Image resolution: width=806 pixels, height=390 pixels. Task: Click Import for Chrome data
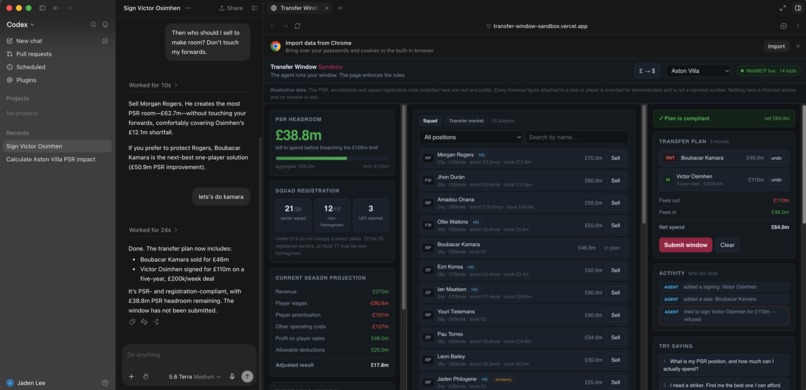[776, 46]
